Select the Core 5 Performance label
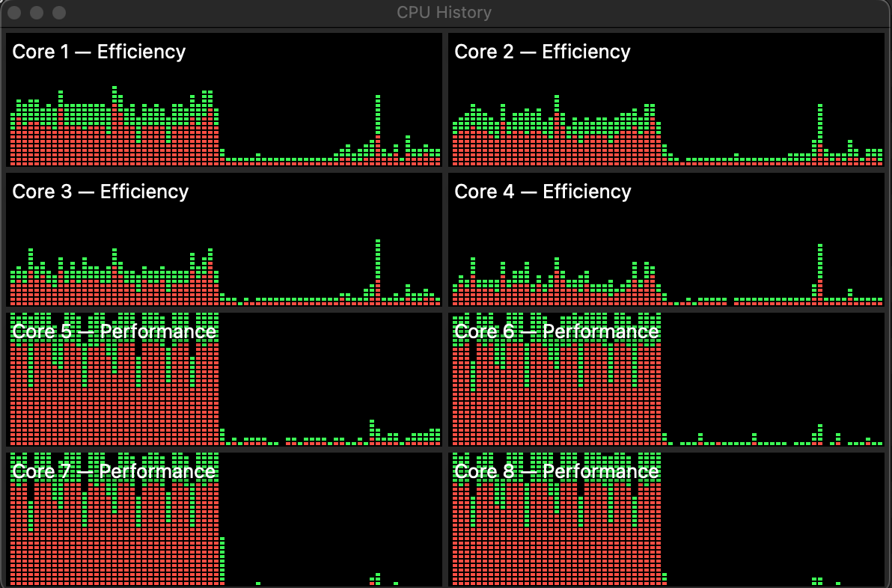The height and width of the screenshot is (588, 892). 112,331
